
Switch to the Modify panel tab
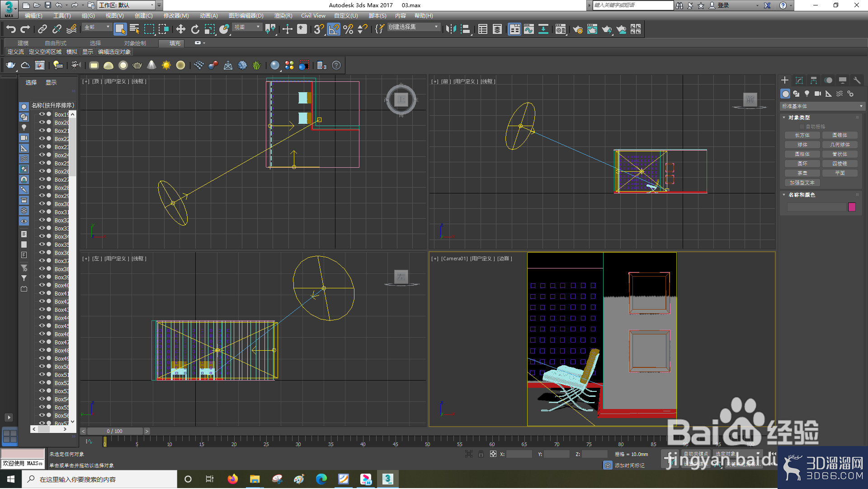pos(799,80)
